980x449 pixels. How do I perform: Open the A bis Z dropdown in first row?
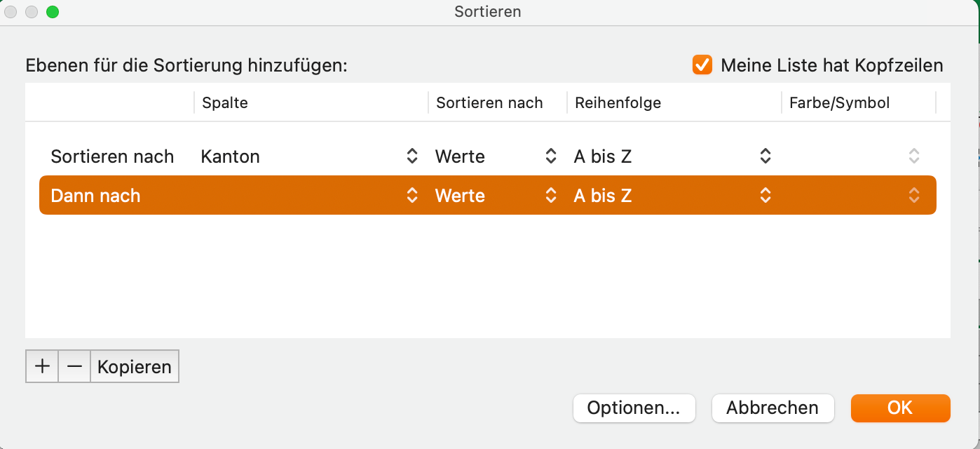coord(765,156)
